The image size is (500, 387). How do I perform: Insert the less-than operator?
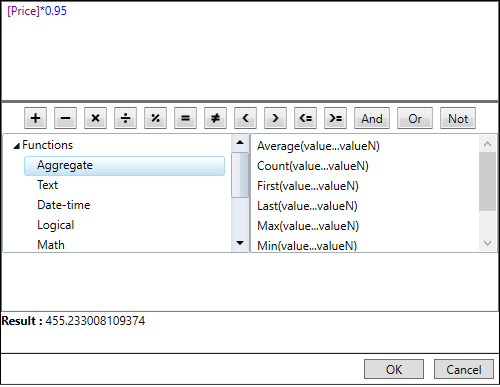click(245, 118)
